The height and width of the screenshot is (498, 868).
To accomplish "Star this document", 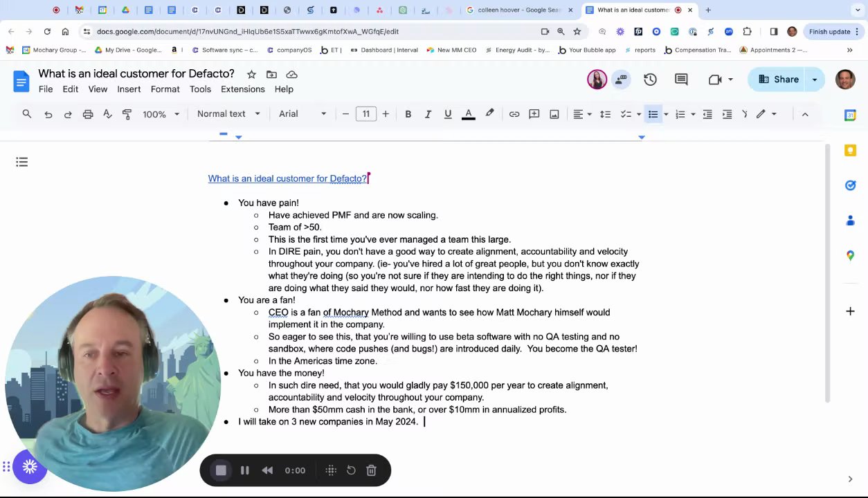I will click(251, 74).
